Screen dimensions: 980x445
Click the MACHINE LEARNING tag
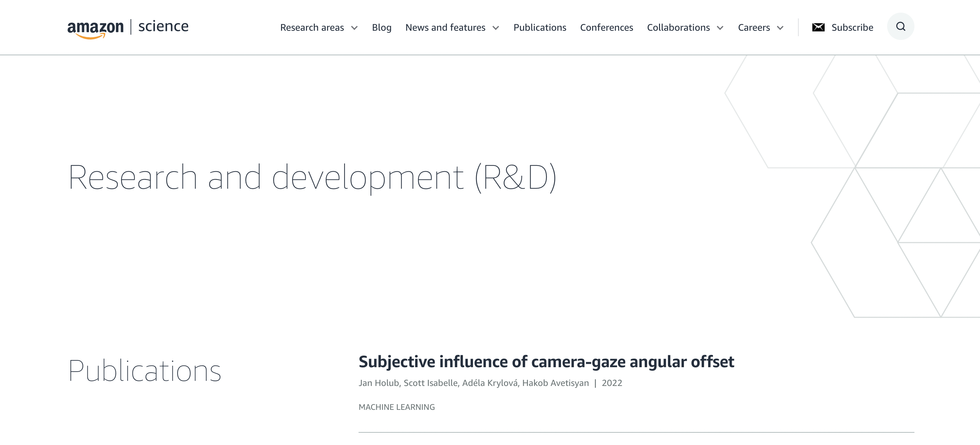[x=396, y=407]
